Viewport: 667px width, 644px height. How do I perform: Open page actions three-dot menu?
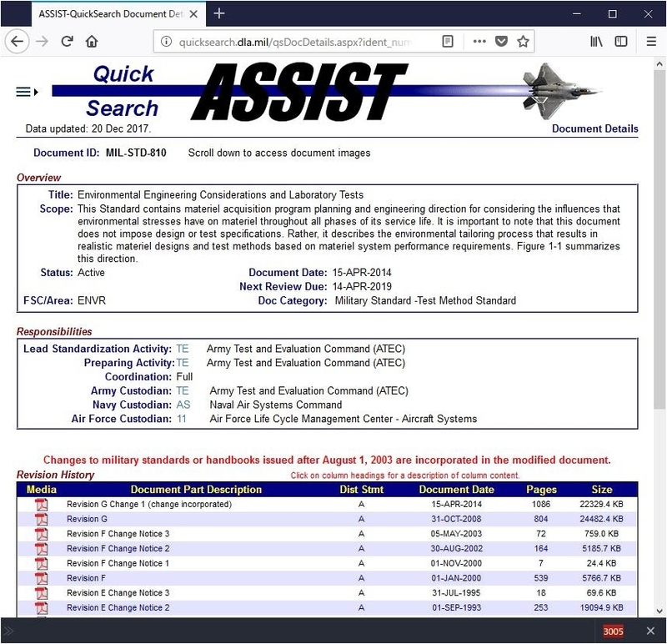pos(479,41)
